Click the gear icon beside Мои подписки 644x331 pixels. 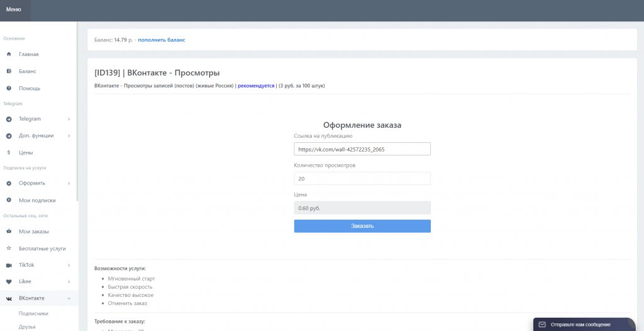coord(9,200)
